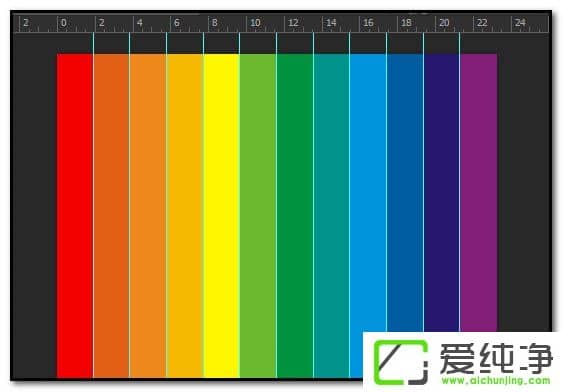Click the ruler mark labeled 16

coord(368,23)
